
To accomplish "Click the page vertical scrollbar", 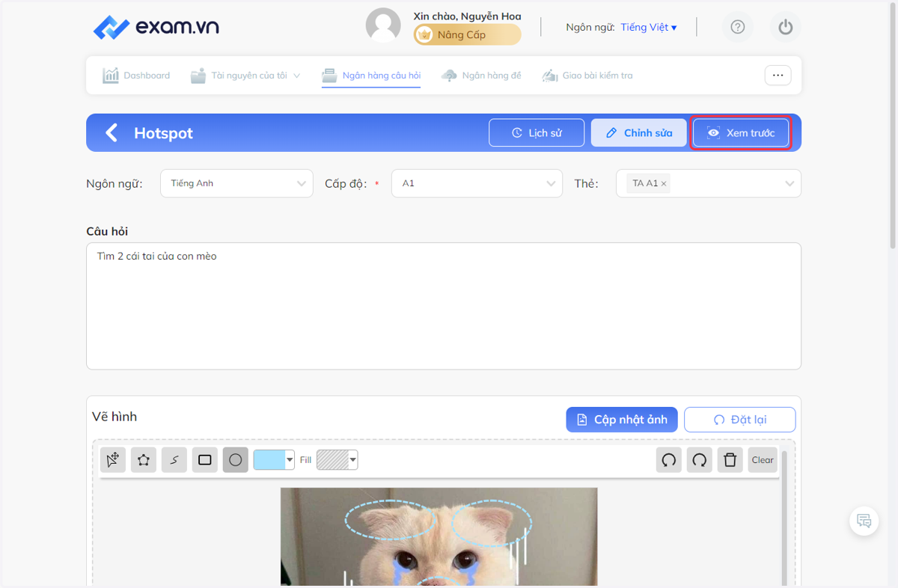I will [893, 127].
